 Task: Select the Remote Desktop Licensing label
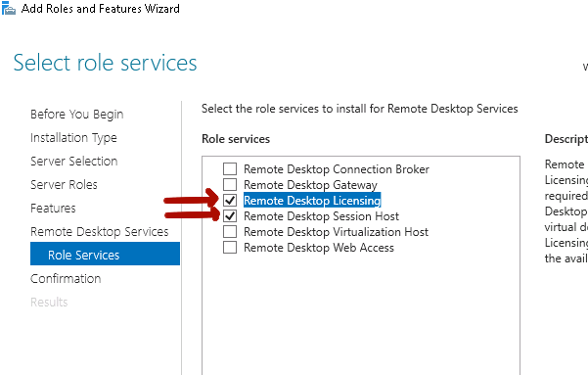click(x=312, y=201)
